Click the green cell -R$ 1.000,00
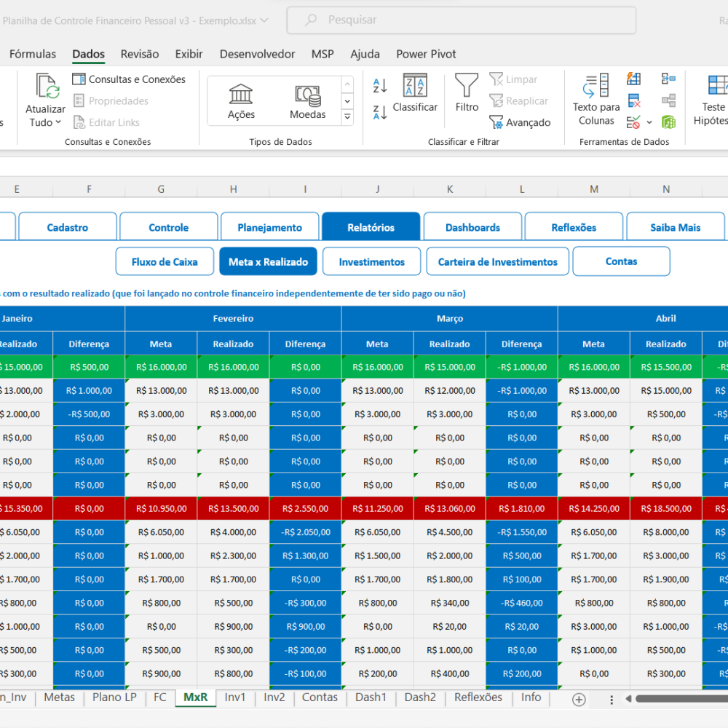This screenshot has height=728, width=728. 522,367
